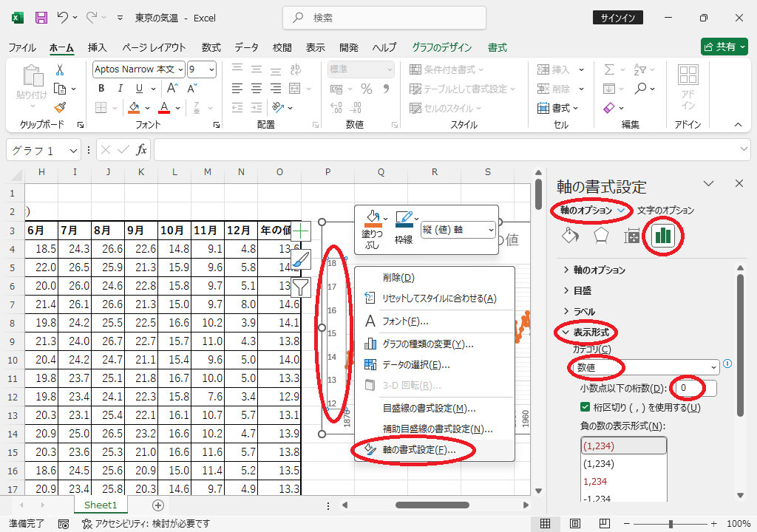Decrease font size with smaller A icon
The width and height of the screenshot is (757, 532).
191,89
